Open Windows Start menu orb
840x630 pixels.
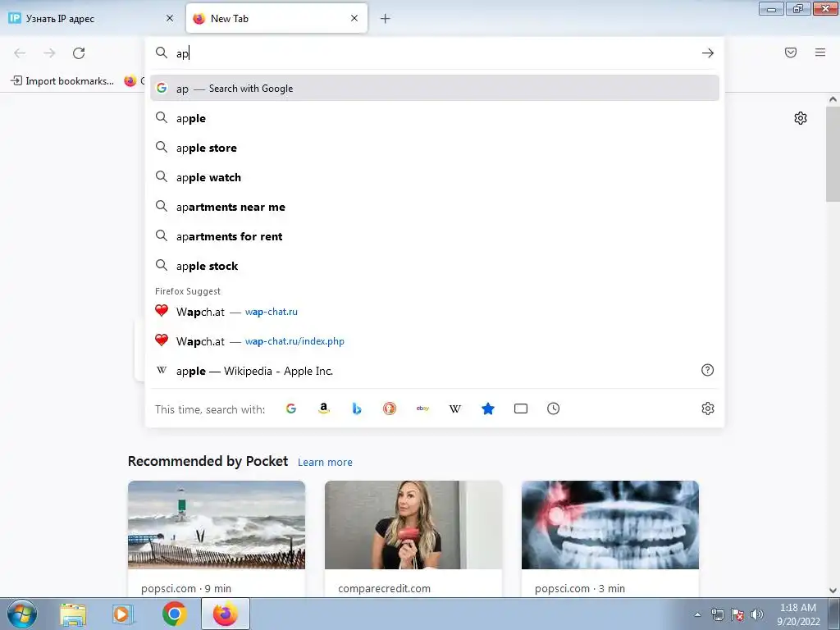tap(22, 614)
